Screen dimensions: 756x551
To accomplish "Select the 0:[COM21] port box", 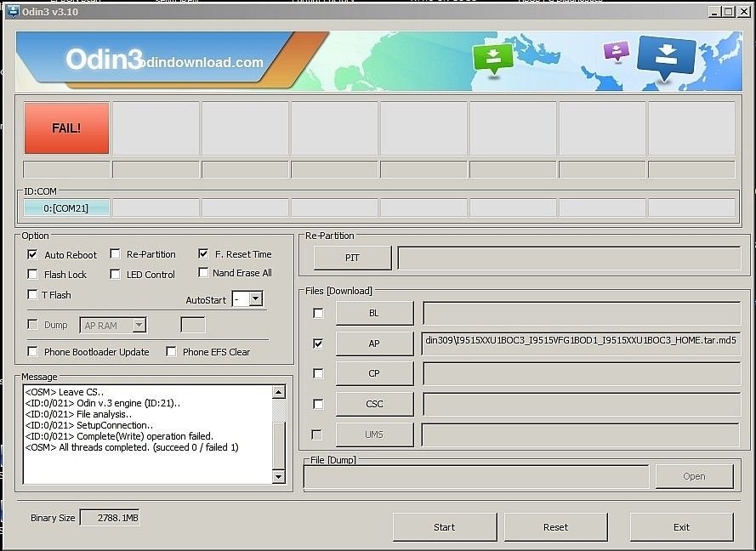I will (66, 208).
